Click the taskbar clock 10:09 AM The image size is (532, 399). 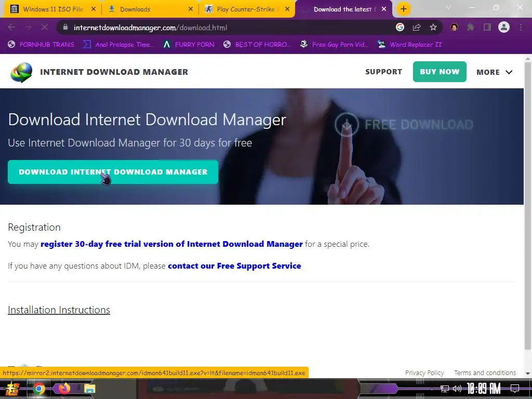(484, 389)
